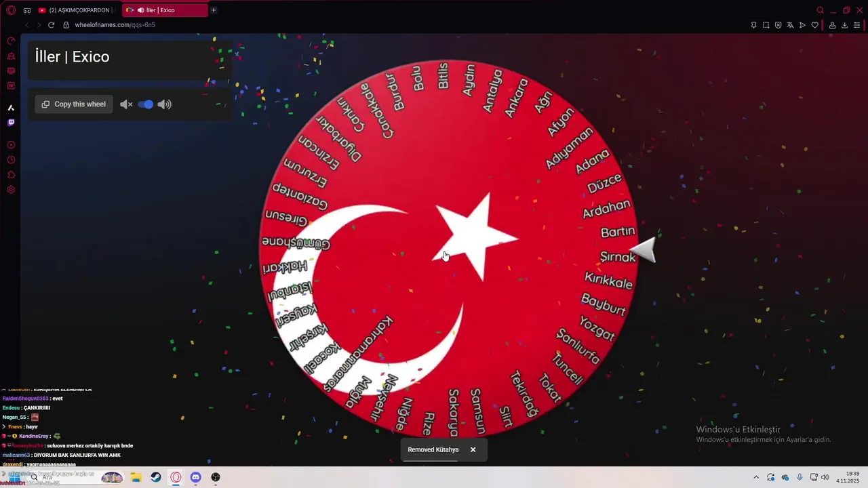868x488 pixels.
Task: Open Discord from taskbar
Action: 196,477
